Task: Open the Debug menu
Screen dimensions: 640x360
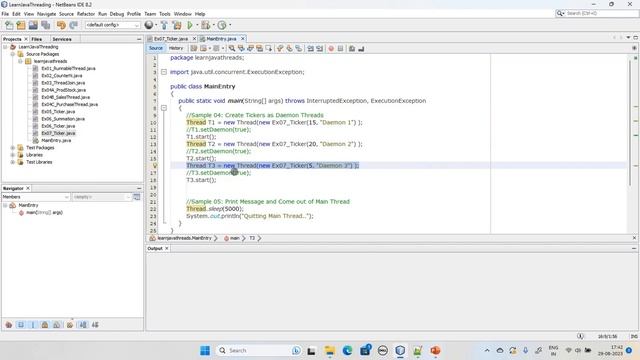Action: click(117, 14)
